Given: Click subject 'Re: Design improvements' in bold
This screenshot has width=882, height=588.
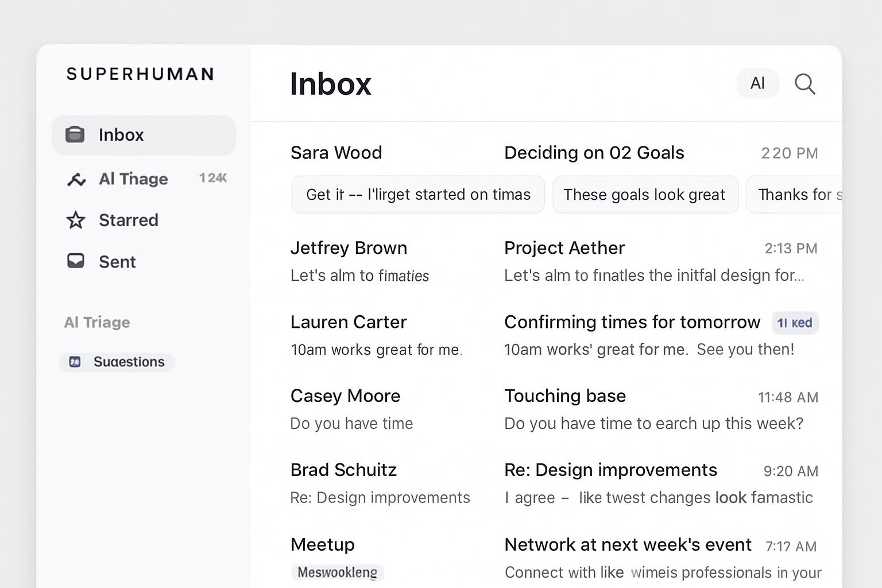Looking at the screenshot, I should (x=610, y=470).
